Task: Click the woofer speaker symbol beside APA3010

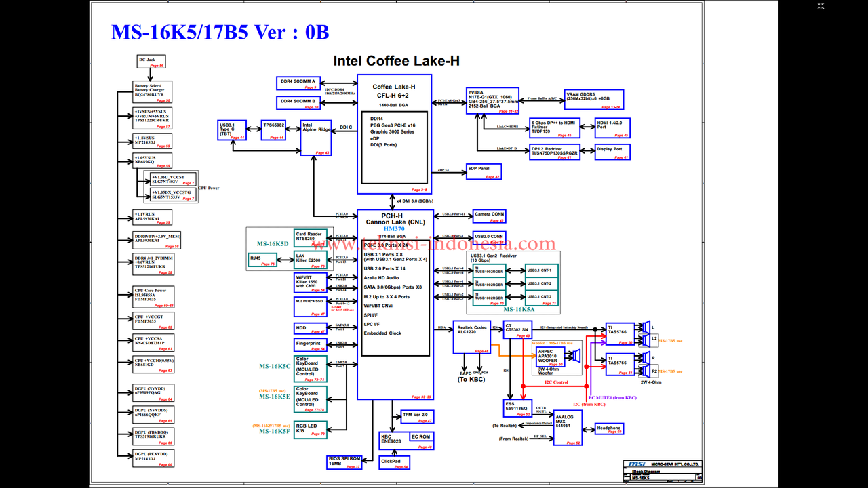Action: tap(577, 354)
